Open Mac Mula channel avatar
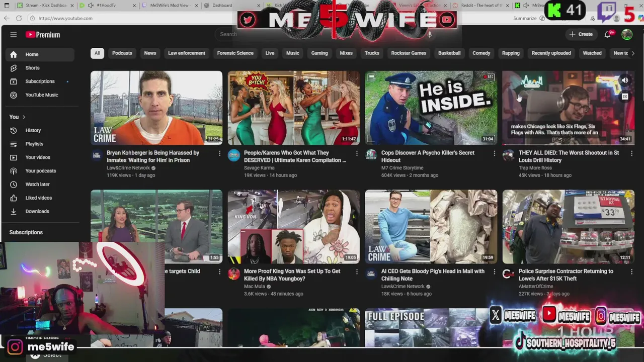Screen dimensions: 644x362 pyautogui.click(x=234, y=274)
